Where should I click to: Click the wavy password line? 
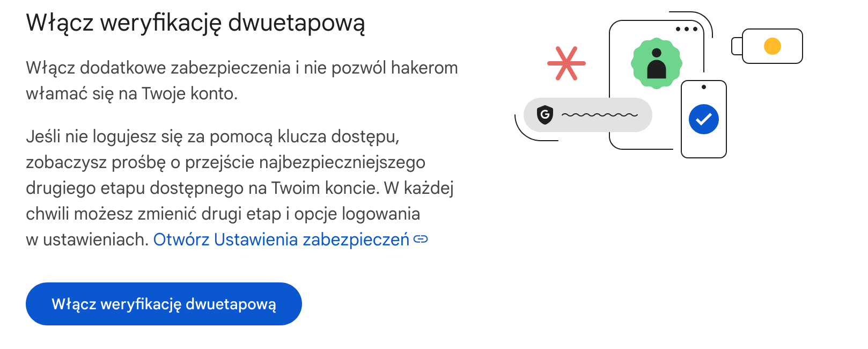point(600,114)
